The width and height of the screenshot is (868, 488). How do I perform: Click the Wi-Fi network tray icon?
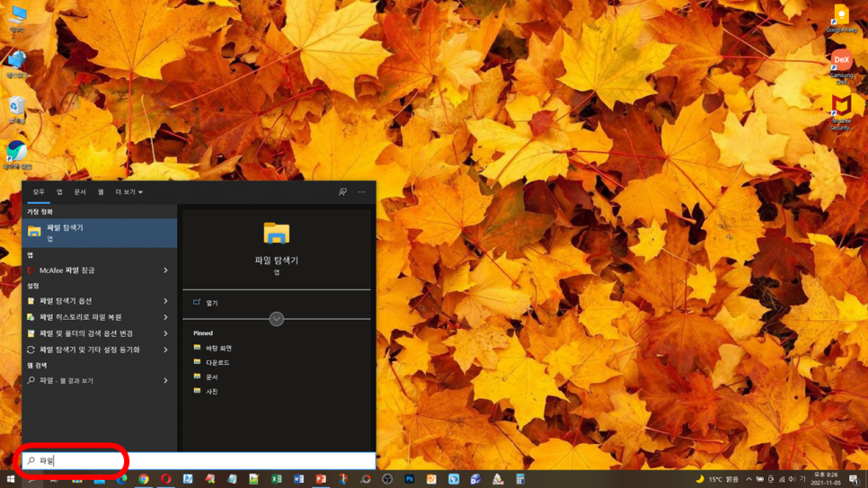(782, 479)
